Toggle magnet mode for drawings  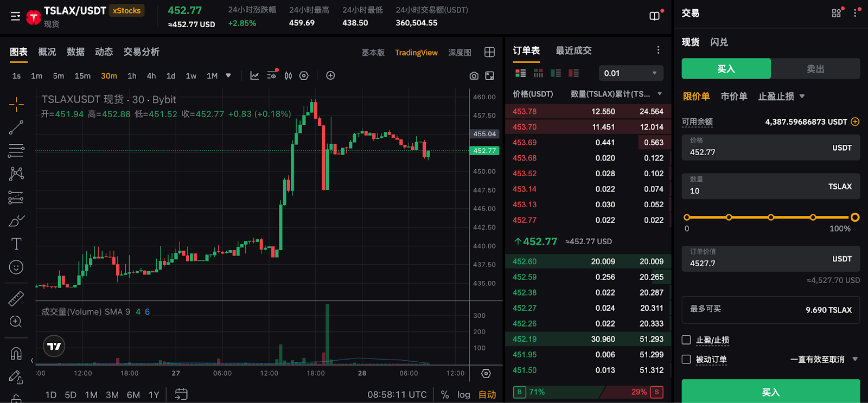(x=16, y=354)
